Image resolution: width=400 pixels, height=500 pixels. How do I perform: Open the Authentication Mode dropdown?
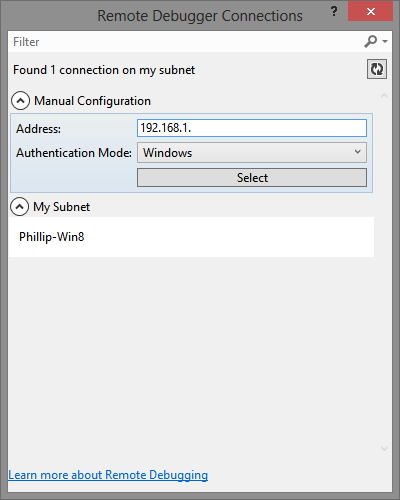[x=252, y=153]
